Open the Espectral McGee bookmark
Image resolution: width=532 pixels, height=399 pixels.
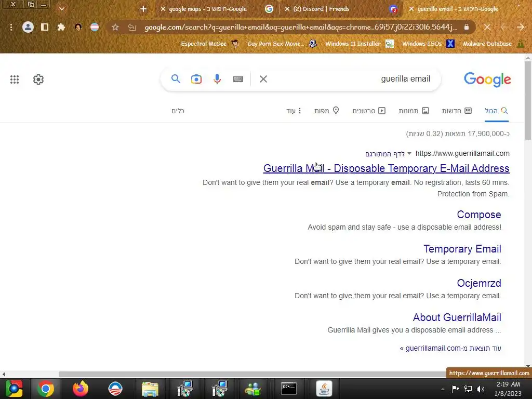(x=210, y=44)
